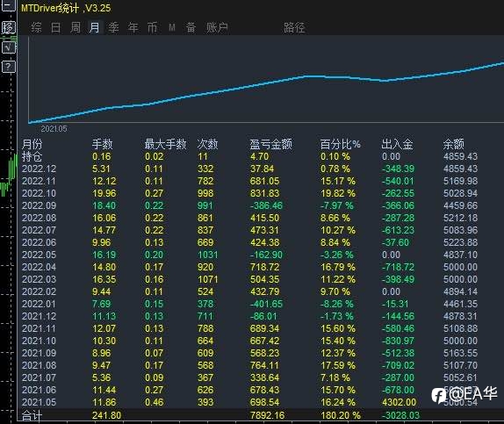Screen dimensions: 504x424
Task: Collapse panel with the minus box icon
Action: click(x=9, y=5)
